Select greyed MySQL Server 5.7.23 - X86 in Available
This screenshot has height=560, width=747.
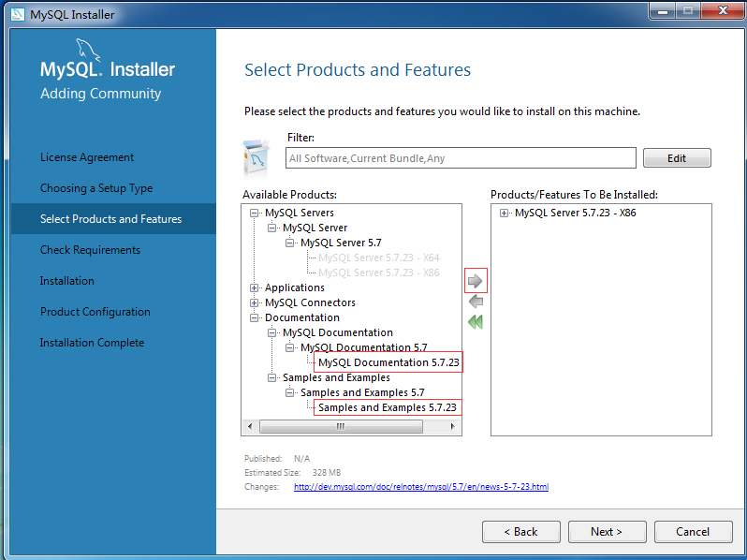click(x=379, y=273)
